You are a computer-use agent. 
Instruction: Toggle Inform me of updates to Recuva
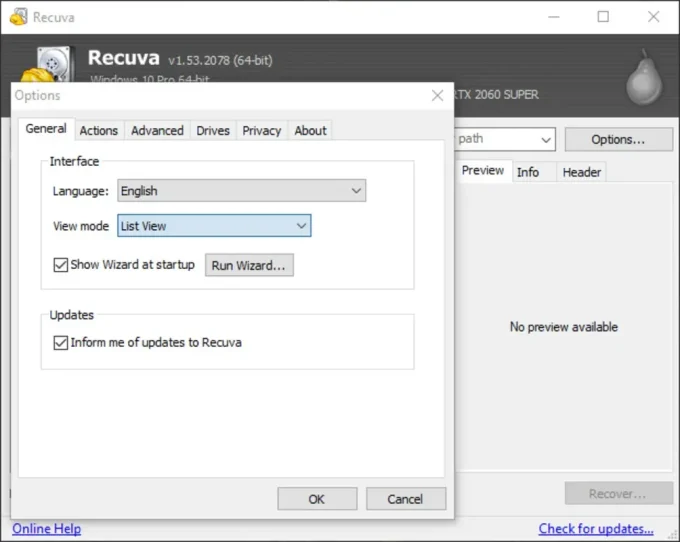60,342
